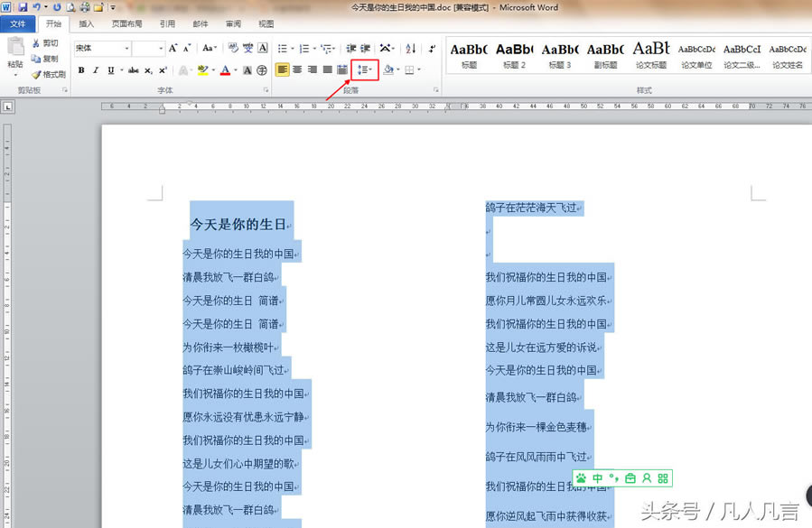Image resolution: width=812 pixels, height=528 pixels.
Task: Click the bulleted list icon
Action: point(284,48)
